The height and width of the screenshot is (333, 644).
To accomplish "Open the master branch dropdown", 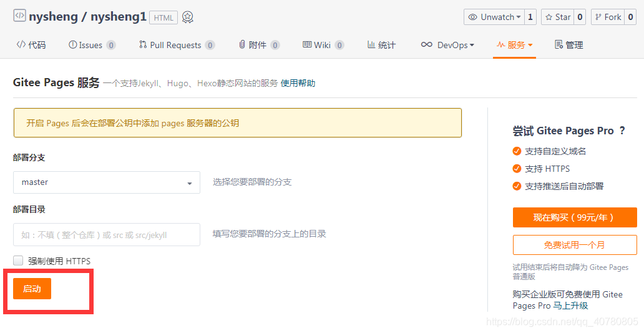I will 107,182.
